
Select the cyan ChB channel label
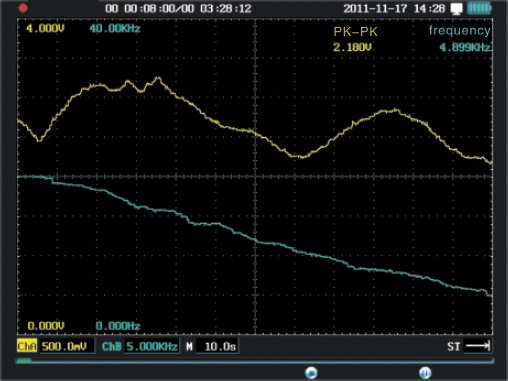coord(112,347)
